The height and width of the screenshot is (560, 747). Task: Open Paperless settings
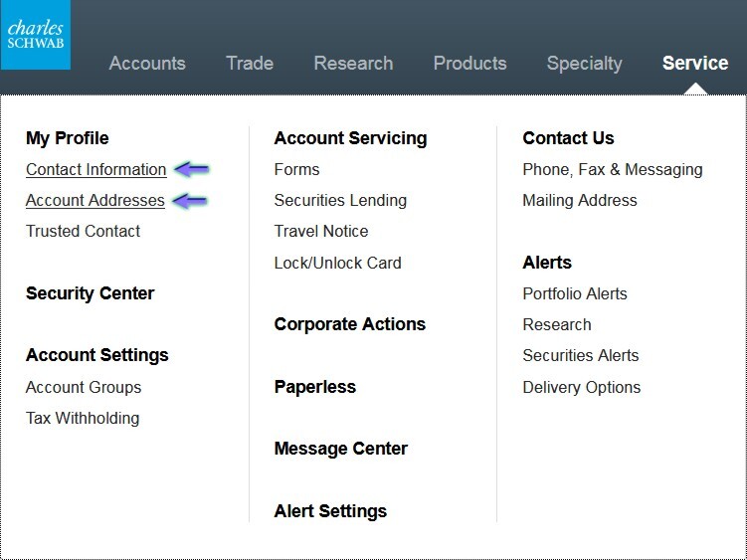point(314,387)
